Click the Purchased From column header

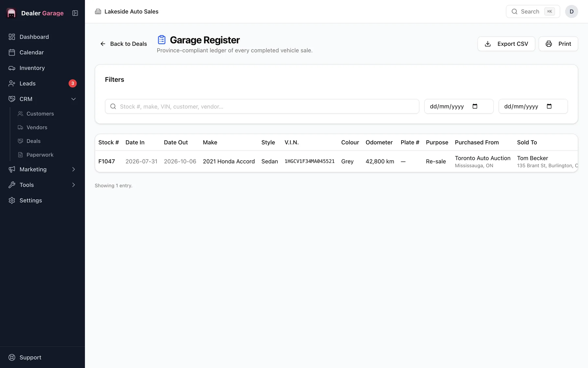[x=477, y=142]
